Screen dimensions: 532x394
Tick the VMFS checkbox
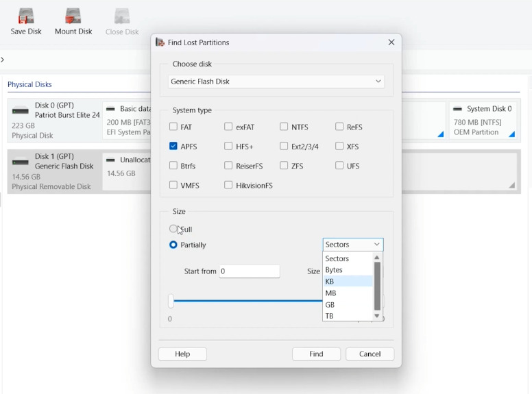coord(173,185)
